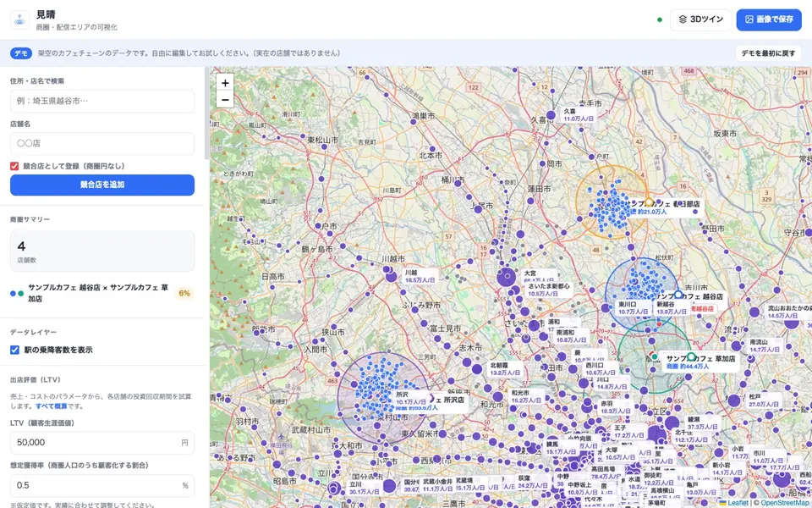
Task: Click the green status dot indicator
Action: click(659, 19)
